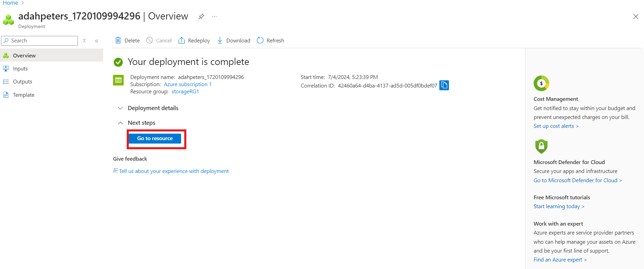Image resolution: width=644 pixels, height=269 pixels.
Task: Collapse the left navigation menu
Action: click(97, 41)
